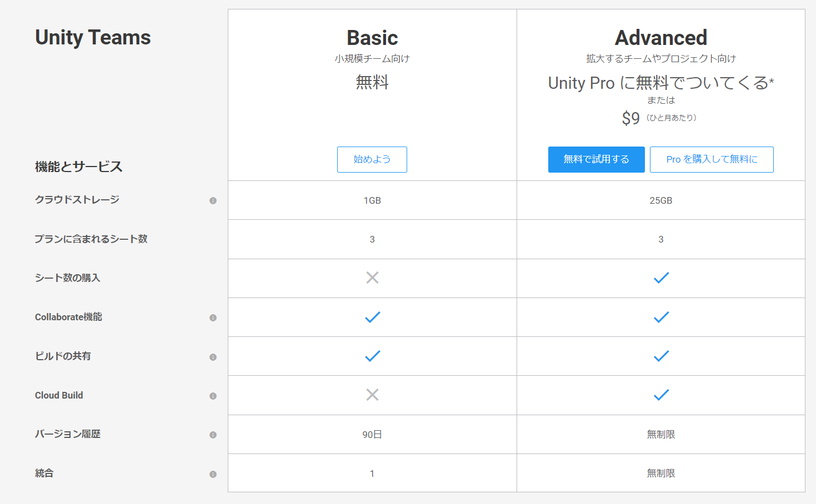Click the 統合 row label

(x=44, y=473)
